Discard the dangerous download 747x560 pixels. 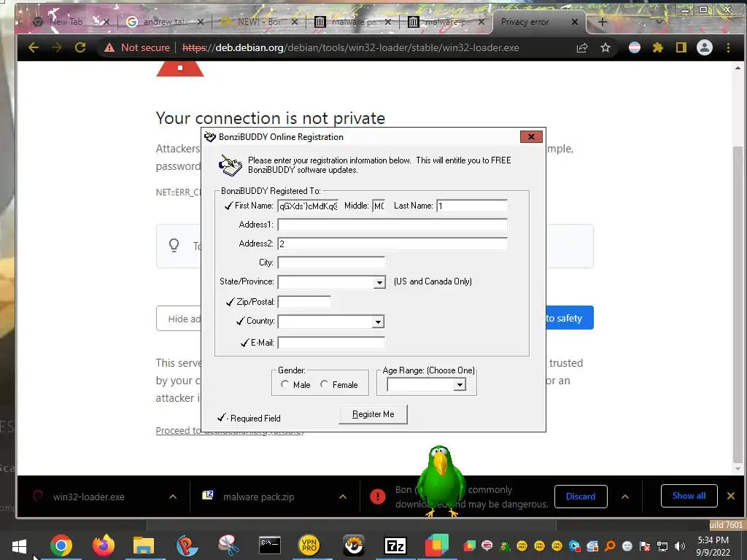click(581, 497)
